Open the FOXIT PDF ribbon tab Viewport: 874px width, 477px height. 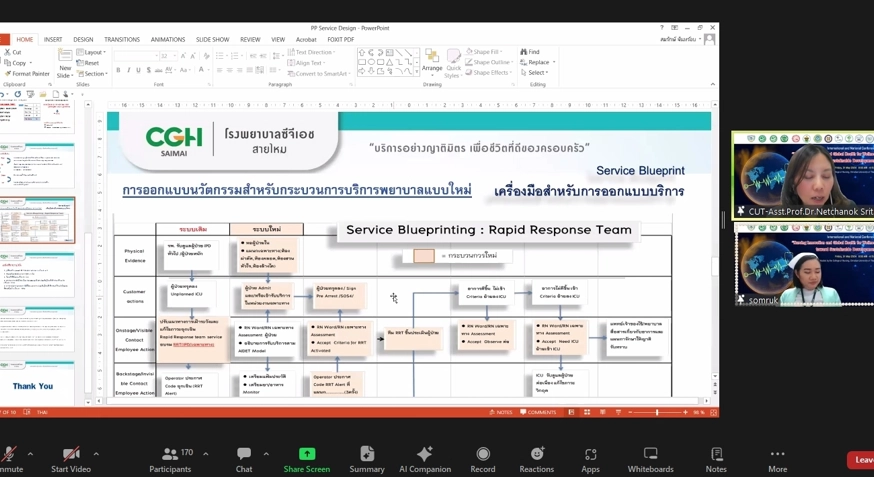point(341,40)
